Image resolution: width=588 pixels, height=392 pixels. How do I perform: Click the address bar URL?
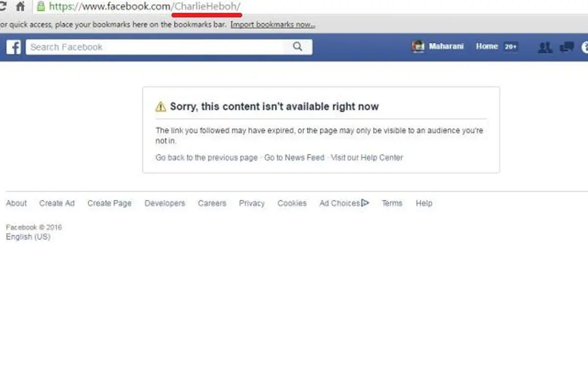coord(145,7)
